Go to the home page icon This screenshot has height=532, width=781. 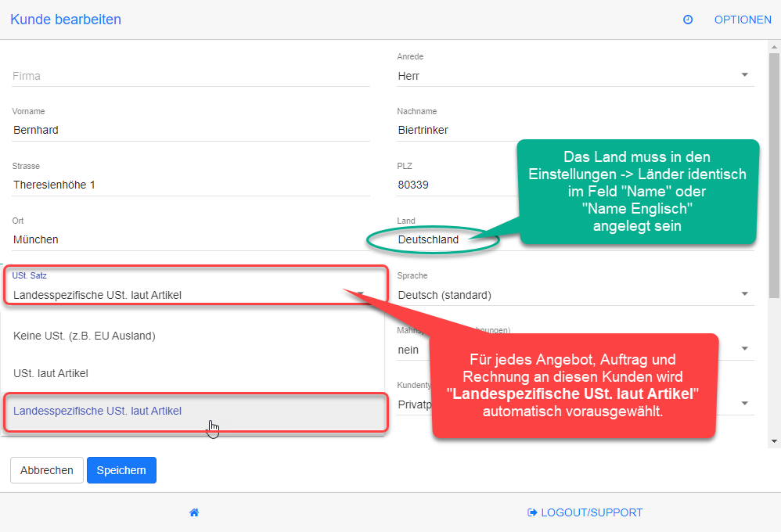point(194,512)
